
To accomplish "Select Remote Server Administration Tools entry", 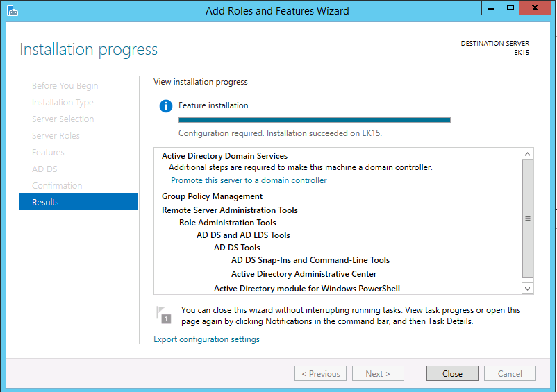I will click(x=229, y=210).
